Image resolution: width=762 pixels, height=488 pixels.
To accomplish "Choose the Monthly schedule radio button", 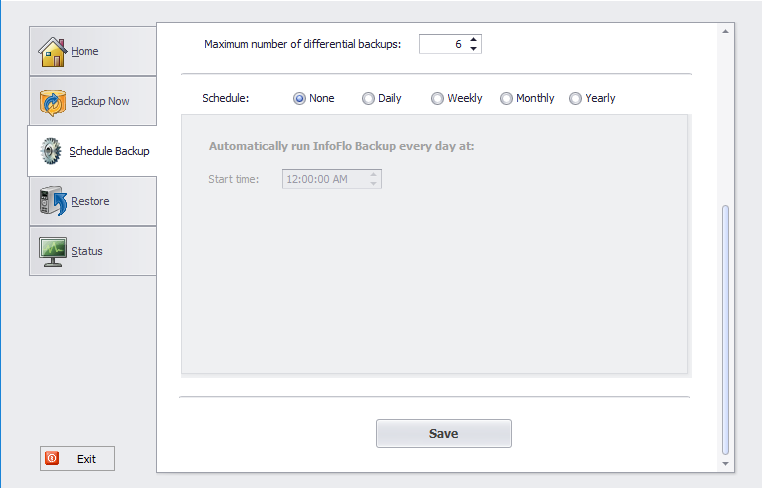I will click(x=506, y=99).
